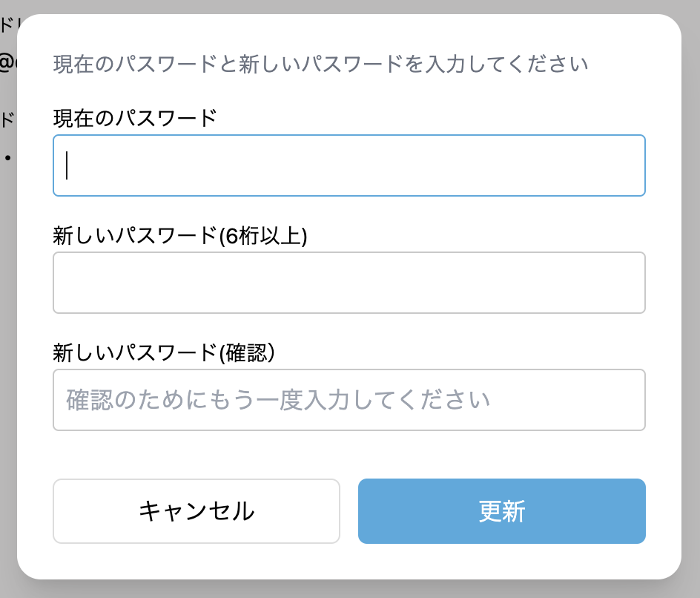
Task: Click the 新しいパスワード(6桁以上) input box
Action: tap(349, 283)
